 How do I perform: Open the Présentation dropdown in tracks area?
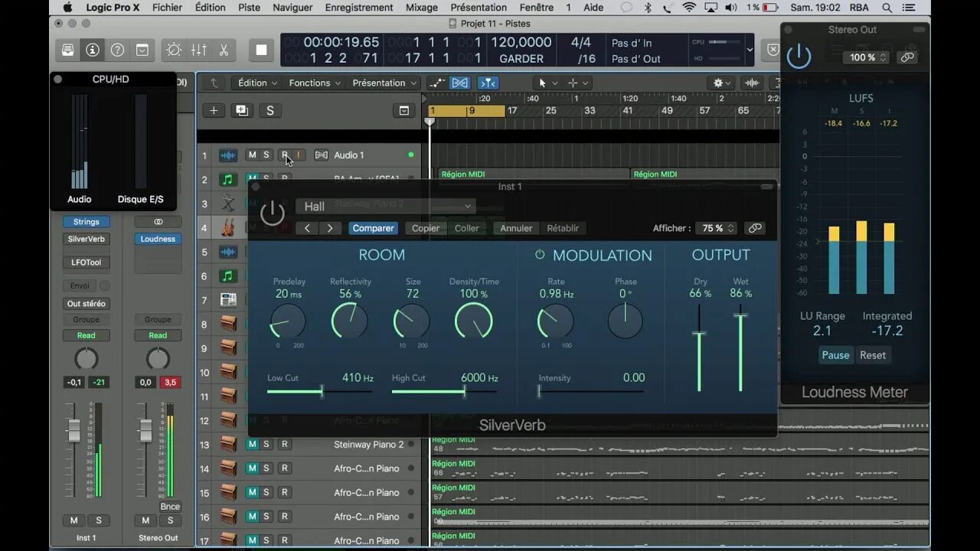(384, 83)
